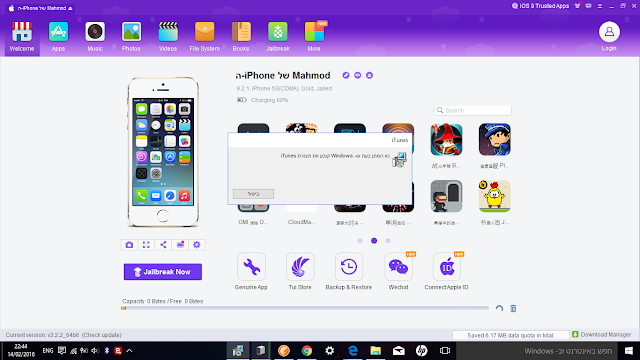The width and height of the screenshot is (640, 360).
Task: Click the volume tray icon
Action: [x=95, y=351]
